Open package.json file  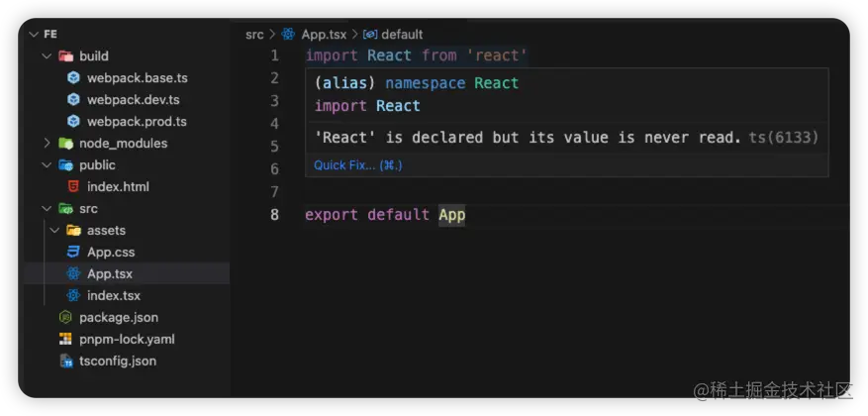tap(119, 317)
